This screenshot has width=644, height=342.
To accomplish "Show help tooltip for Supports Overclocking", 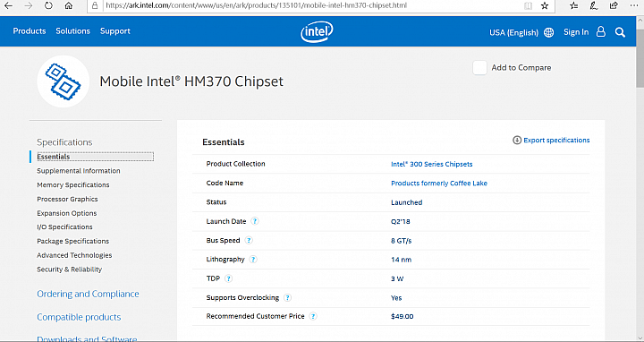I will 287,297.
